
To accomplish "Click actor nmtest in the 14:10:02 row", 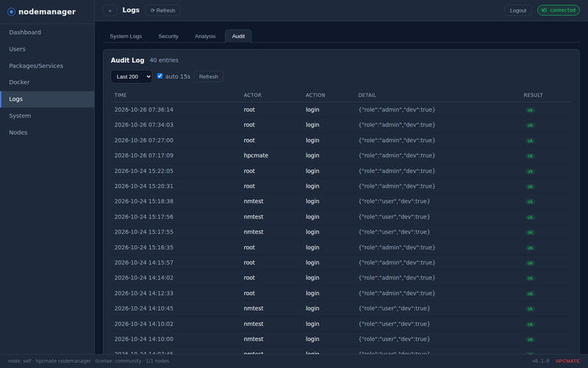I will pyautogui.click(x=254, y=324).
